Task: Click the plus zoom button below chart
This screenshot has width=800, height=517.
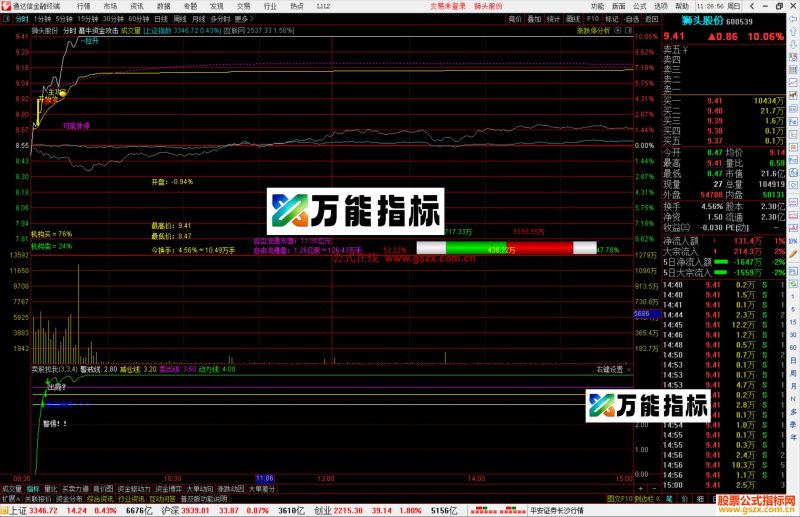Action: (x=641, y=489)
